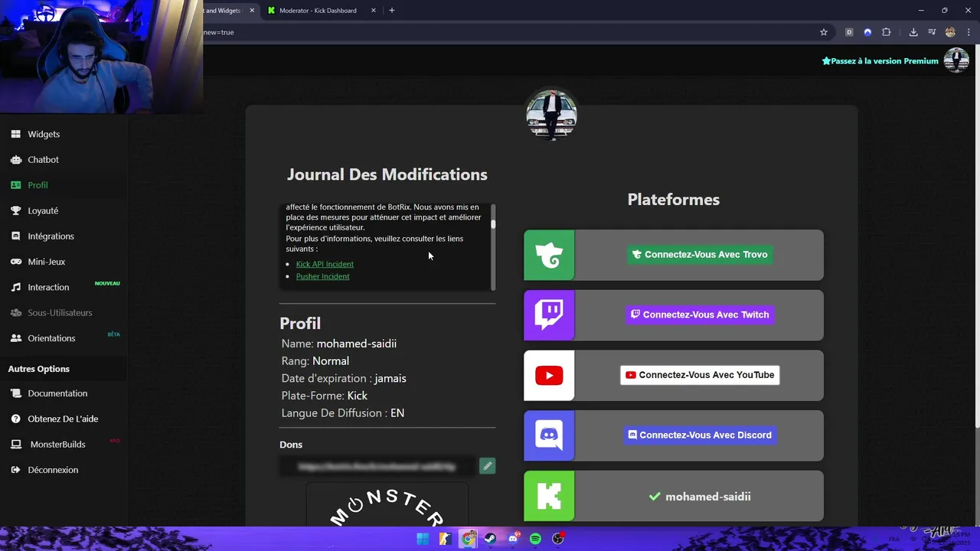Click the help question mark icon

coord(15,419)
